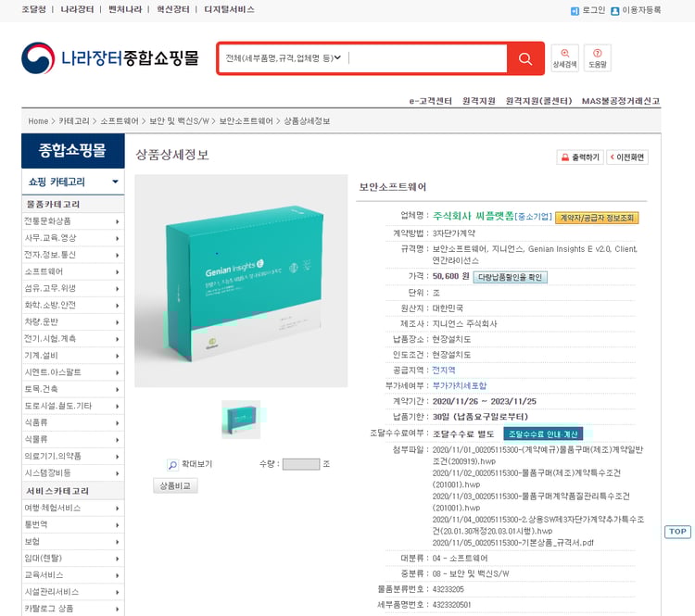Expand 전자.정보.통신 category
The height and width of the screenshot is (616, 695).
[x=72, y=255]
